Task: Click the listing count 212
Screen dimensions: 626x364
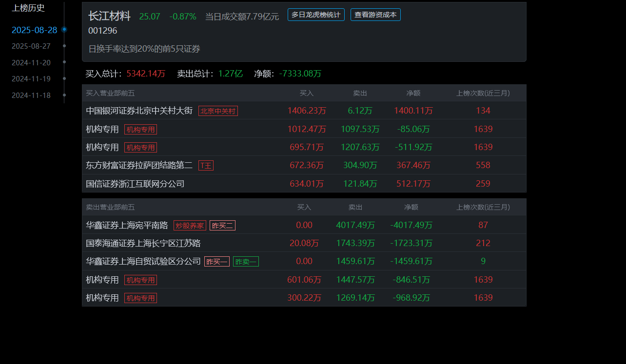Action: (x=483, y=243)
